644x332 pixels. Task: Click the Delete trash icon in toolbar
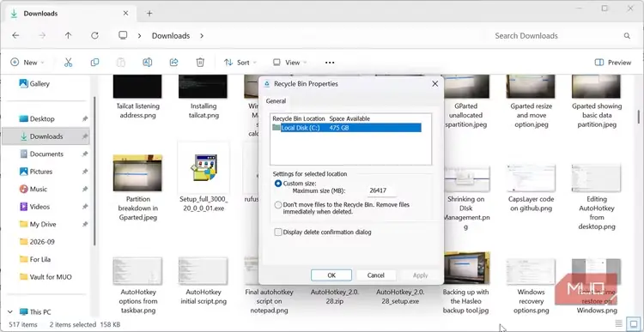pos(200,63)
